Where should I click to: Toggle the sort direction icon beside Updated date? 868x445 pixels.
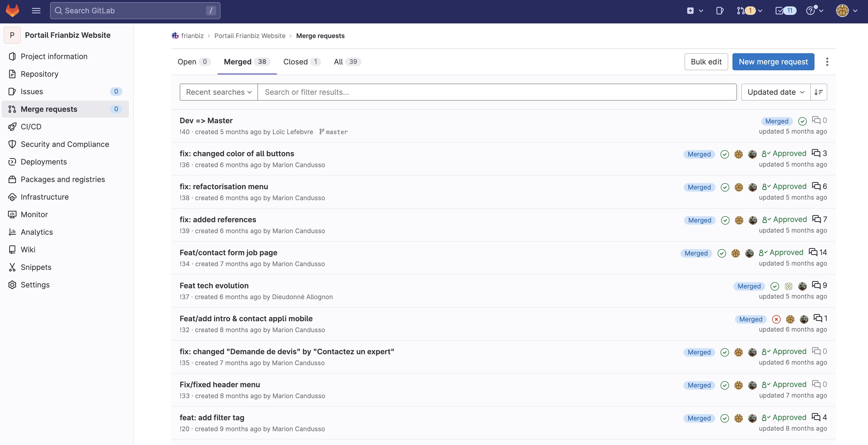point(819,92)
